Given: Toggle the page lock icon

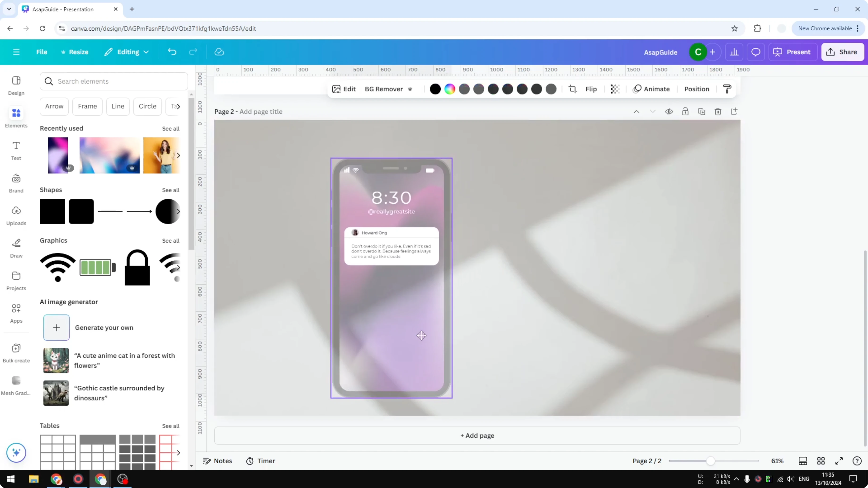Looking at the screenshot, I should [685, 112].
